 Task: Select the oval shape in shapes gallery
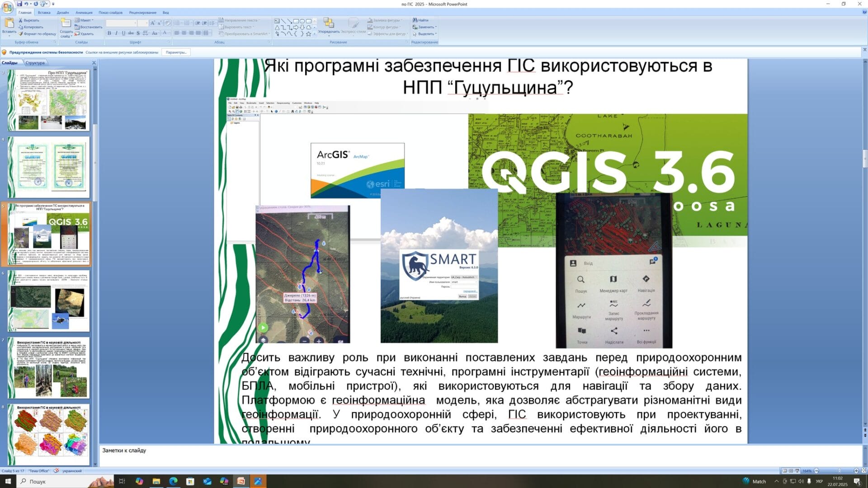click(x=302, y=21)
